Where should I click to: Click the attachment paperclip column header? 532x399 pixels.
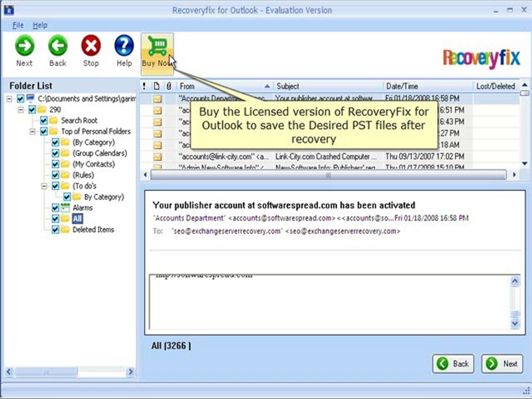click(x=168, y=86)
